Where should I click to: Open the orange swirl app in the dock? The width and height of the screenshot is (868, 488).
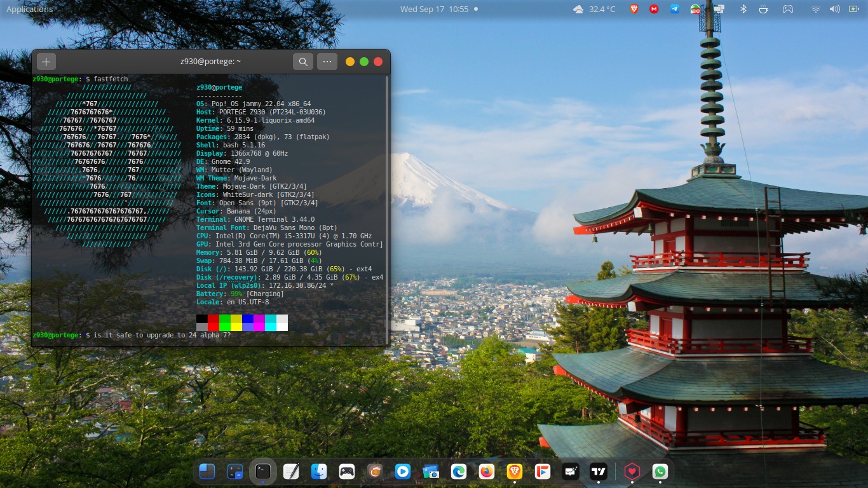tap(375, 471)
